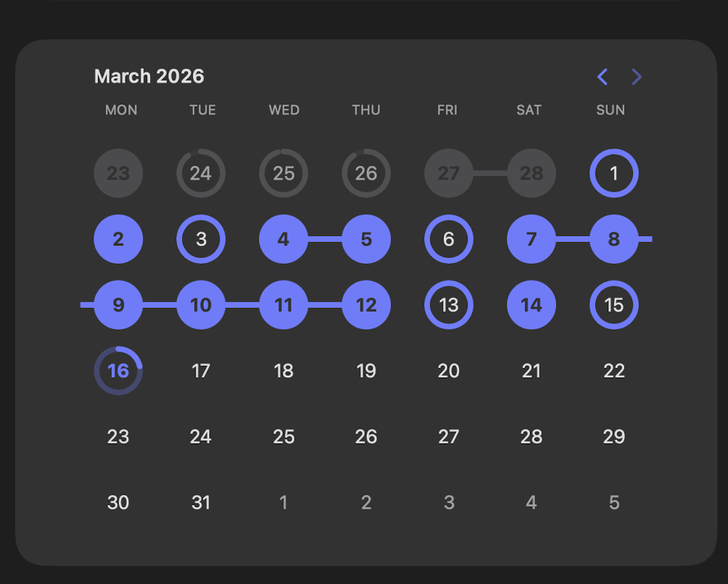
Task: Toggle completed day March 10
Action: 201,305
